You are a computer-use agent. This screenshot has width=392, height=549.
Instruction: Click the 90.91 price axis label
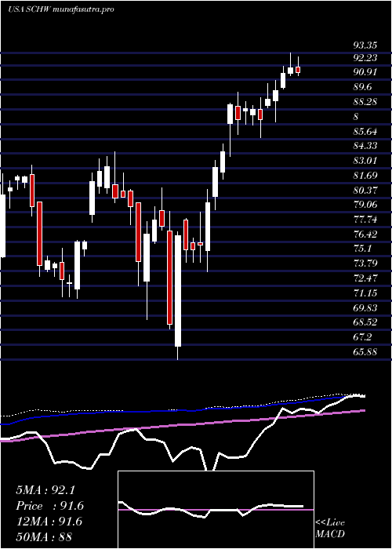coord(365,72)
